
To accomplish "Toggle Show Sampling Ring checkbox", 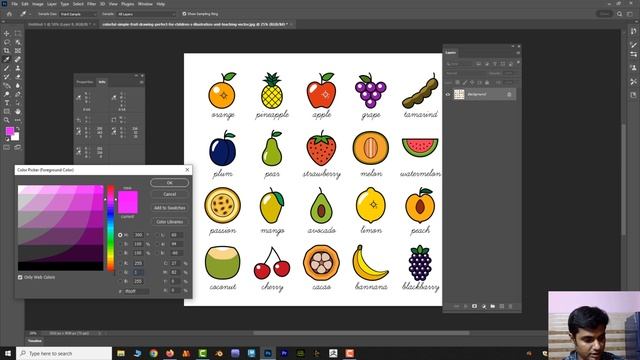I will coord(184,14).
